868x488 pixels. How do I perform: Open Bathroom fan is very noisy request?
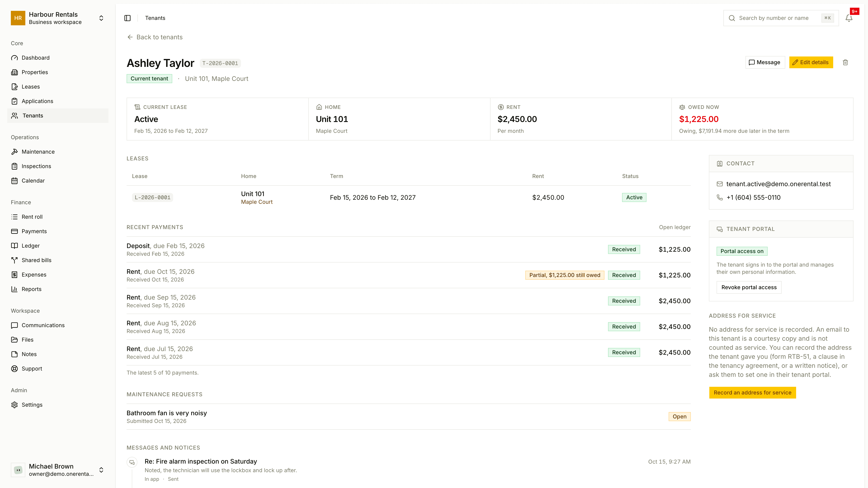(408, 417)
